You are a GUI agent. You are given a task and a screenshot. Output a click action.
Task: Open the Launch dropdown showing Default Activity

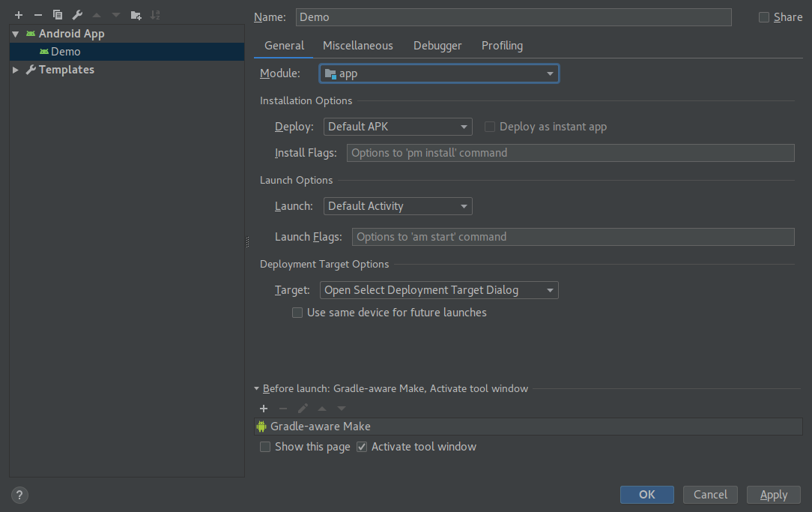coord(398,205)
